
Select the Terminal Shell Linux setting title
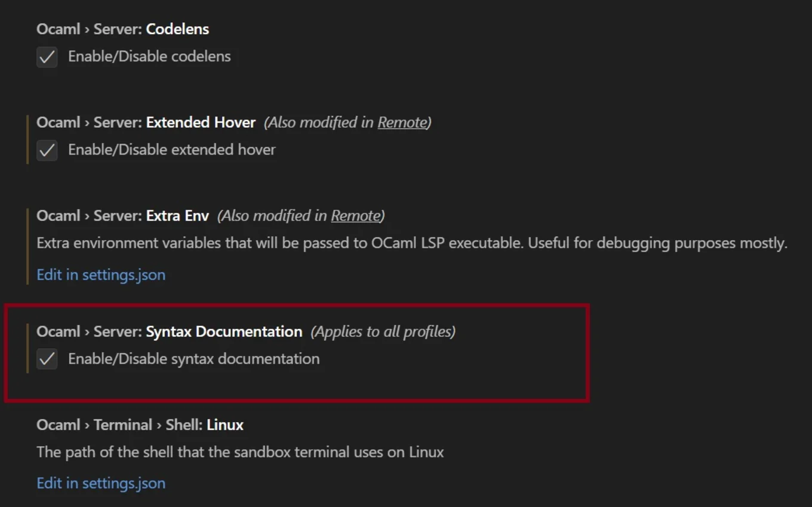click(140, 424)
